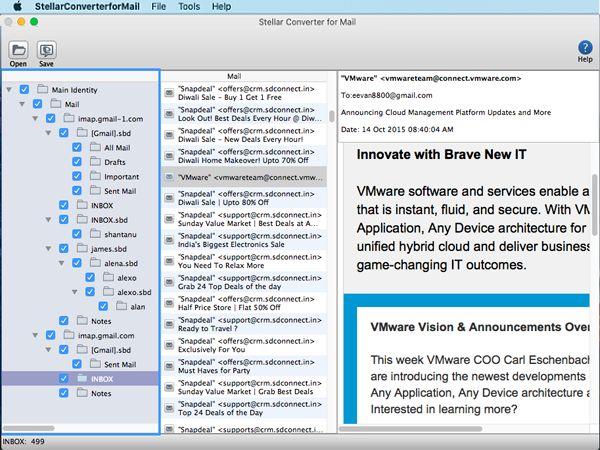This screenshot has width=600, height=450.
Task: Click folder icon next to alan
Action: pyautogui.click(x=122, y=306)
